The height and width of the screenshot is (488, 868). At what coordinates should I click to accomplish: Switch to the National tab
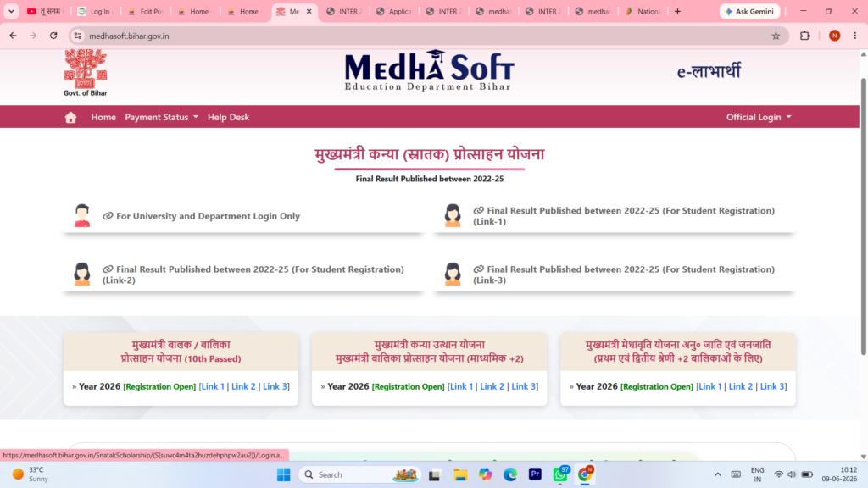coord(643,11)
